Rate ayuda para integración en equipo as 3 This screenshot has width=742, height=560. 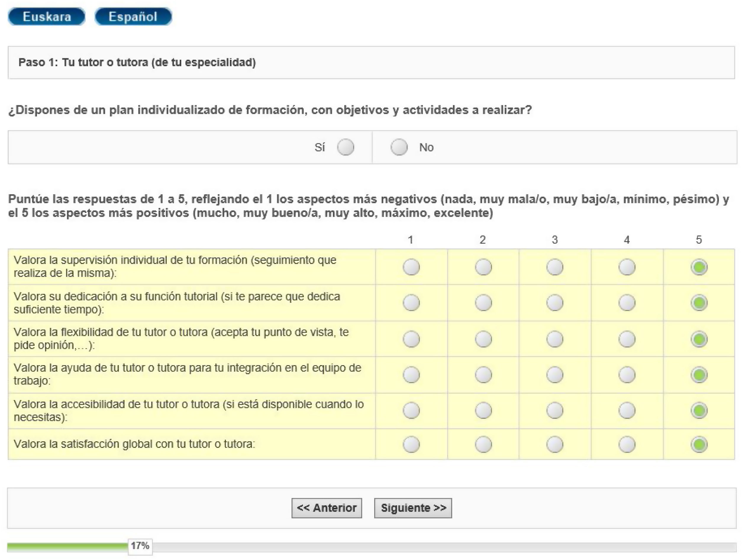tap(555, 375)
